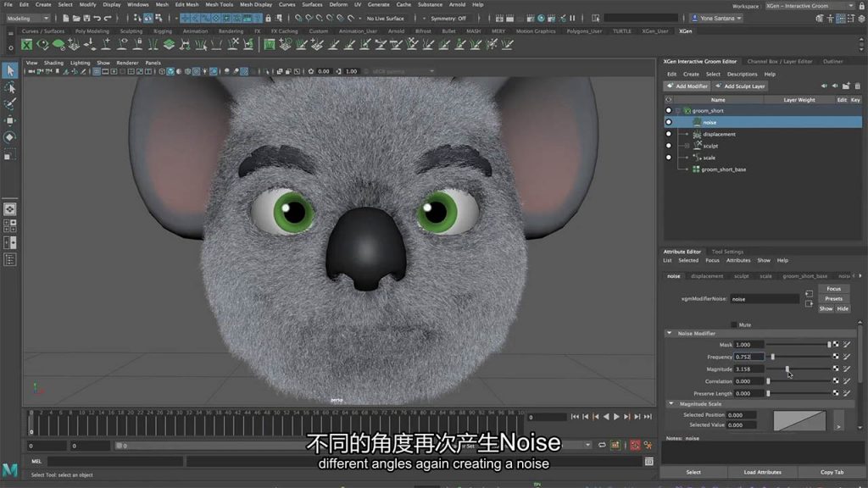
Task: Click the loop playback icon
Action: (602, 446)
